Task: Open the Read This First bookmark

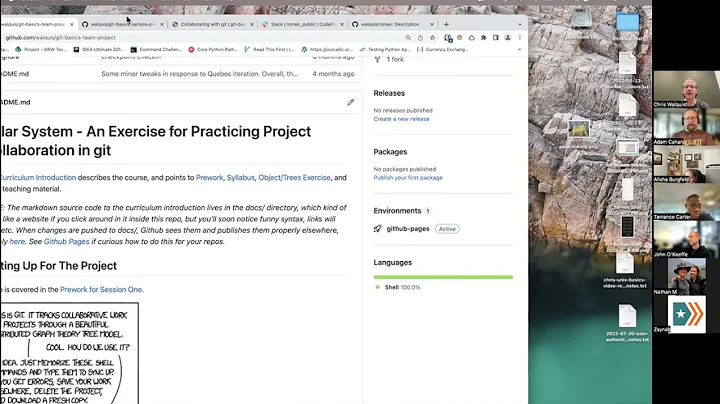Action: click(270, 50)
